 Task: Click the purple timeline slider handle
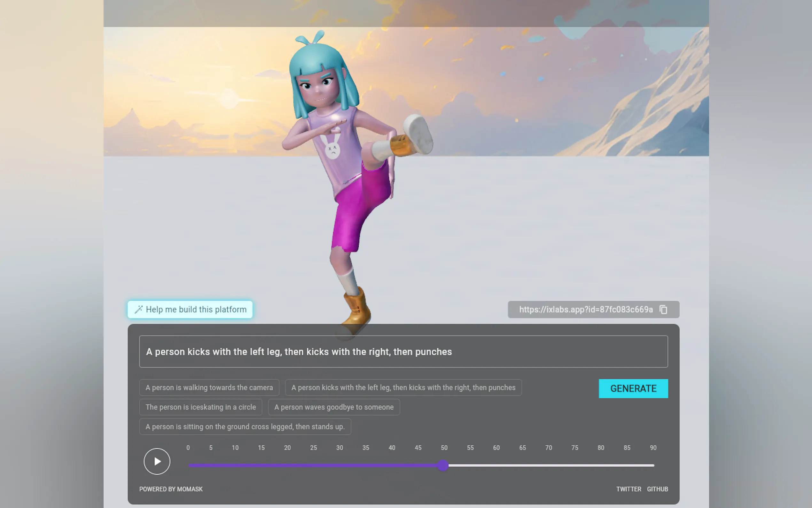pos(443,465)
